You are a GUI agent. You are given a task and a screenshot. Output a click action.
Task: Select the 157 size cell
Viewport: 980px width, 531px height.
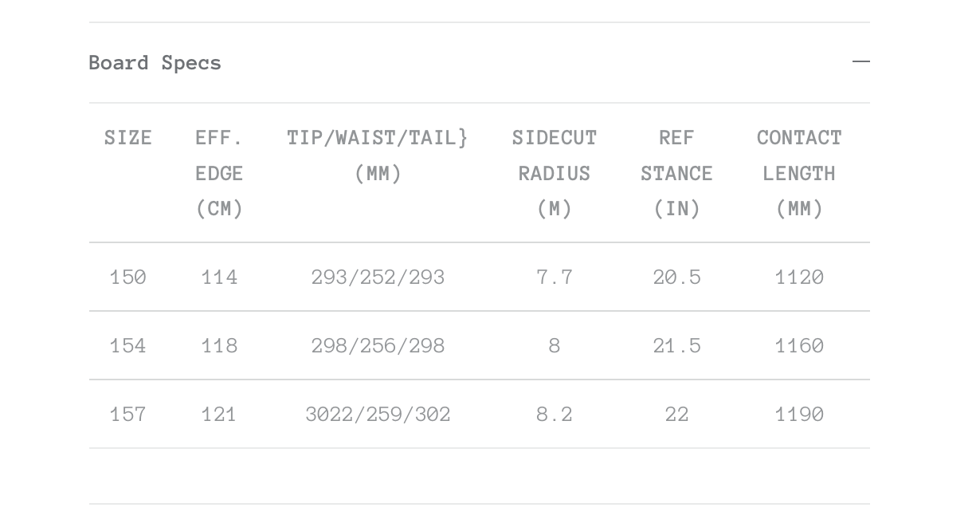[x=128, y=415]
